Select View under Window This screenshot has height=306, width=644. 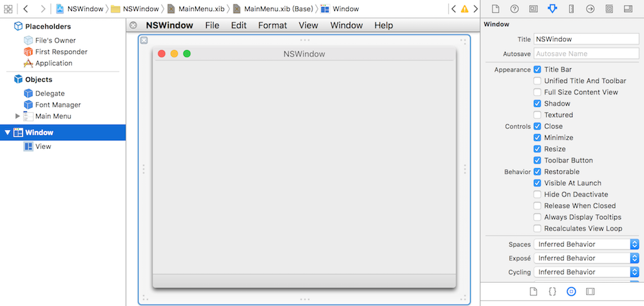pos(37,146)
